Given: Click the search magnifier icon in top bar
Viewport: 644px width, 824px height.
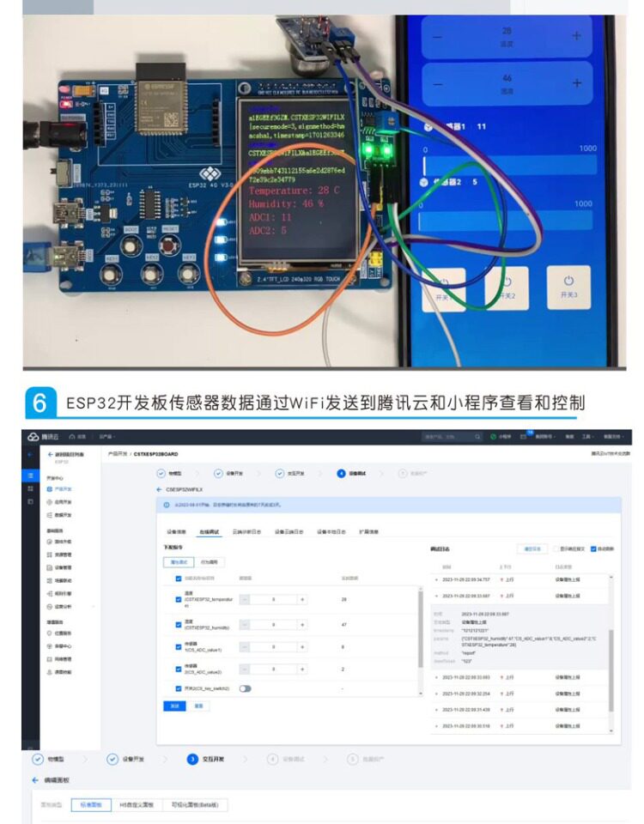Looking at the screenshot, I should 477,437.
